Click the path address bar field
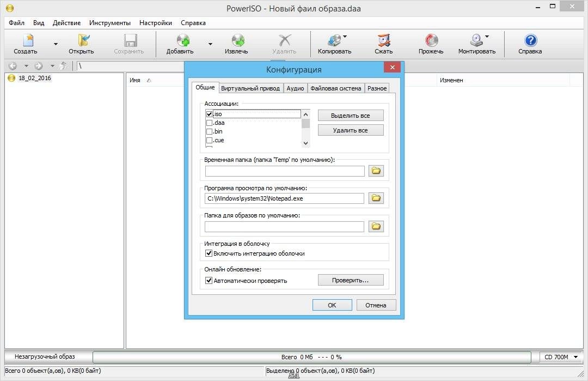 point(131,66)
